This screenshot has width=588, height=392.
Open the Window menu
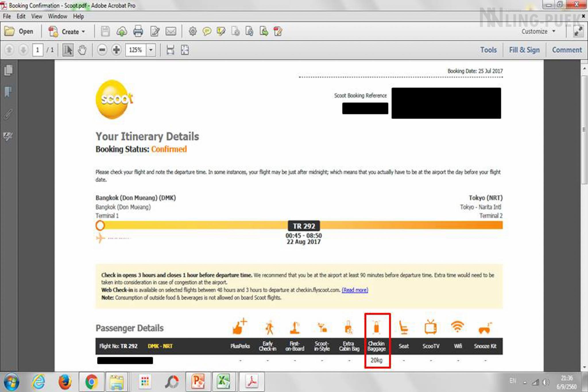click(57, 16)
